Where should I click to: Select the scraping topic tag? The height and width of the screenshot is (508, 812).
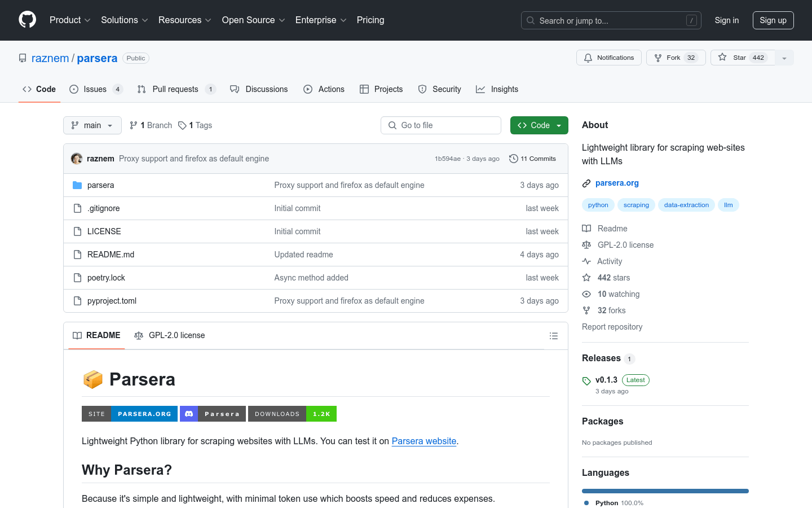pos(636,205)
